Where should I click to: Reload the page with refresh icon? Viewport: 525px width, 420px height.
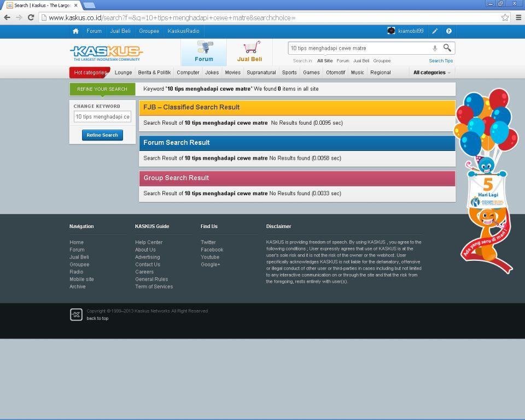click(31, 17)
